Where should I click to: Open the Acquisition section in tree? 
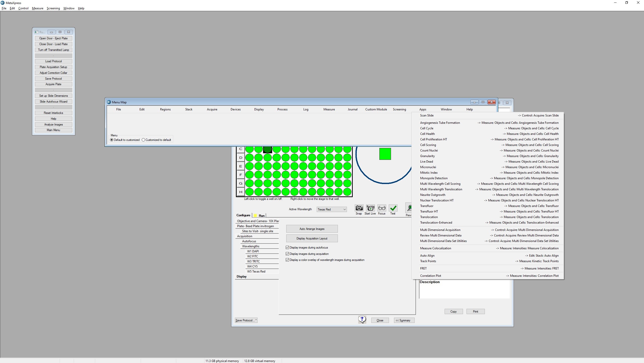click(245, 236)
